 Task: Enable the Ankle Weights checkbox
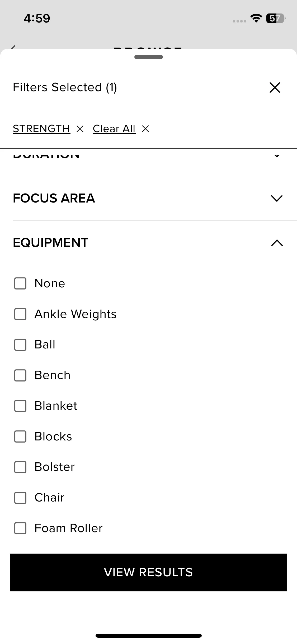[x=20, y=314]
